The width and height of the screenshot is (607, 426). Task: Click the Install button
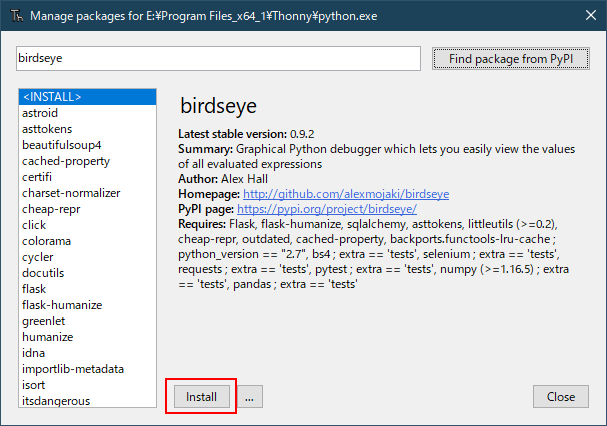202,397
